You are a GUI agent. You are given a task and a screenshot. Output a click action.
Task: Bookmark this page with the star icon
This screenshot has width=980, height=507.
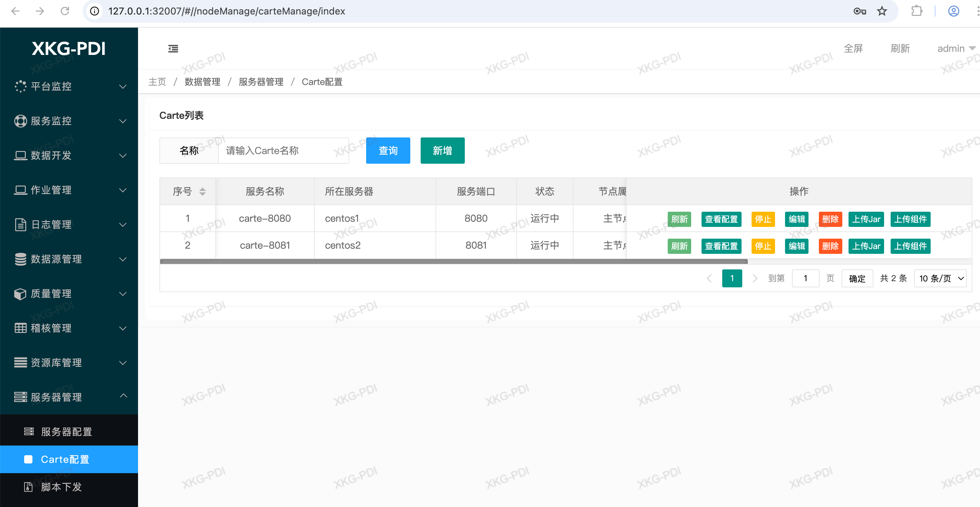(881, 11)
